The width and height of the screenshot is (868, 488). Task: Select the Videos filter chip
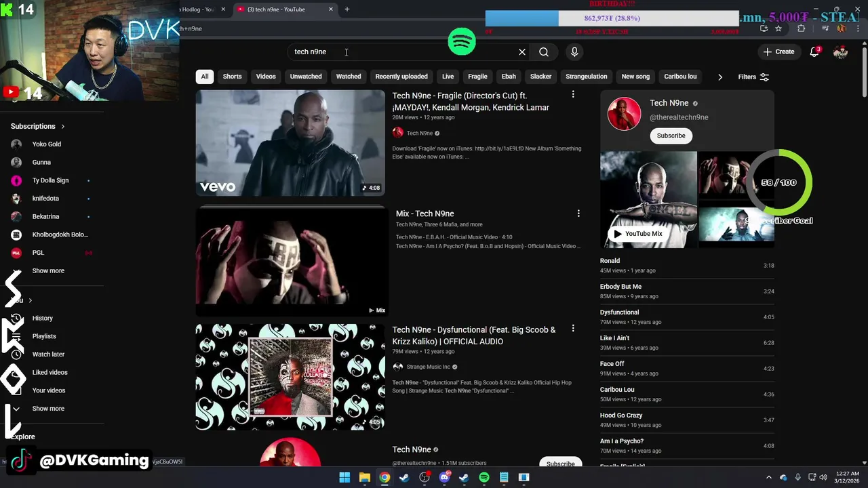[x=266, y=77]
